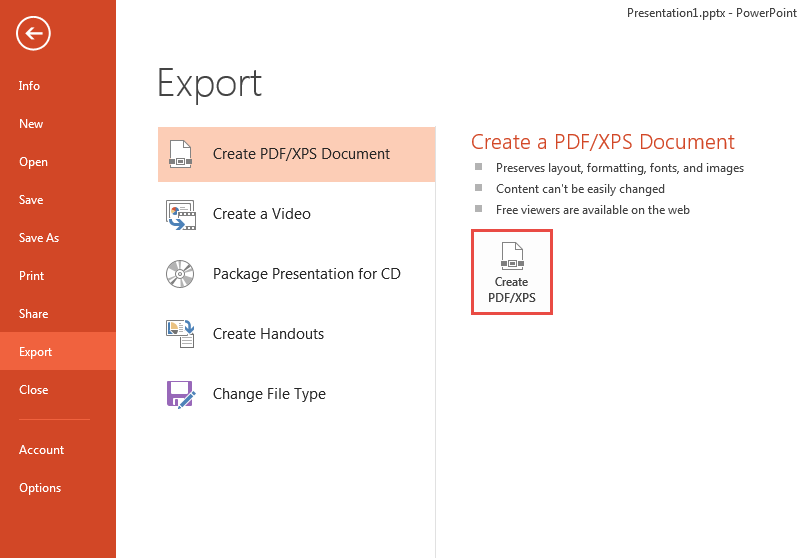Open PowerPoint Options
Image resolution: width=802 pixels, height=558 pixels.
point(40,488)
